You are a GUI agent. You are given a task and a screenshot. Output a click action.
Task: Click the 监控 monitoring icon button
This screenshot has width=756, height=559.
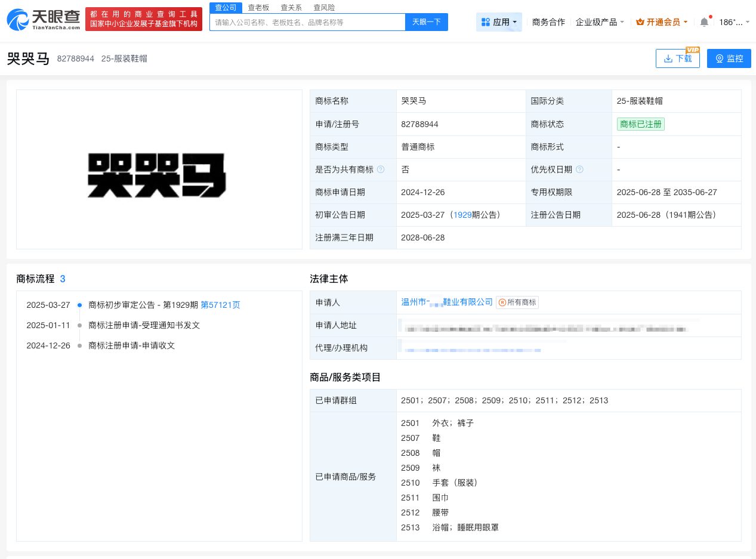coord(718,58)
